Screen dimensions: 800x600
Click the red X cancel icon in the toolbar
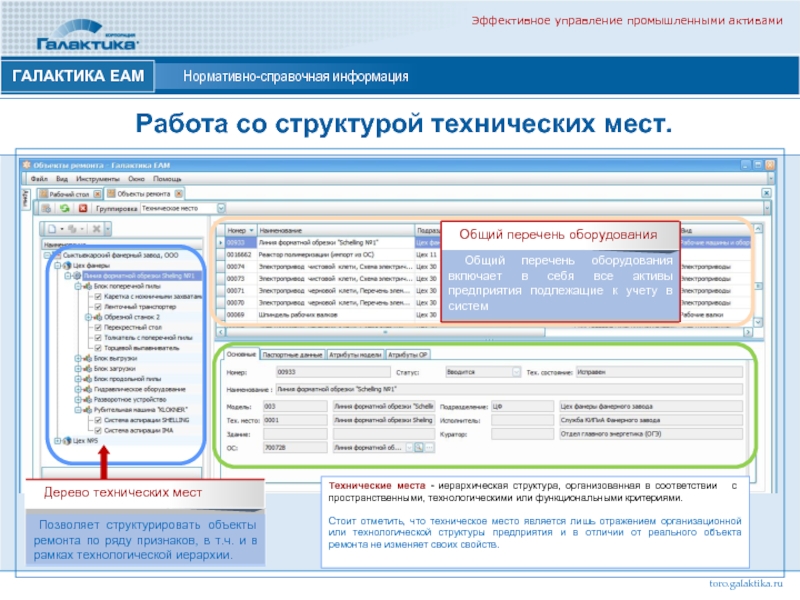(x=83, y=208)
